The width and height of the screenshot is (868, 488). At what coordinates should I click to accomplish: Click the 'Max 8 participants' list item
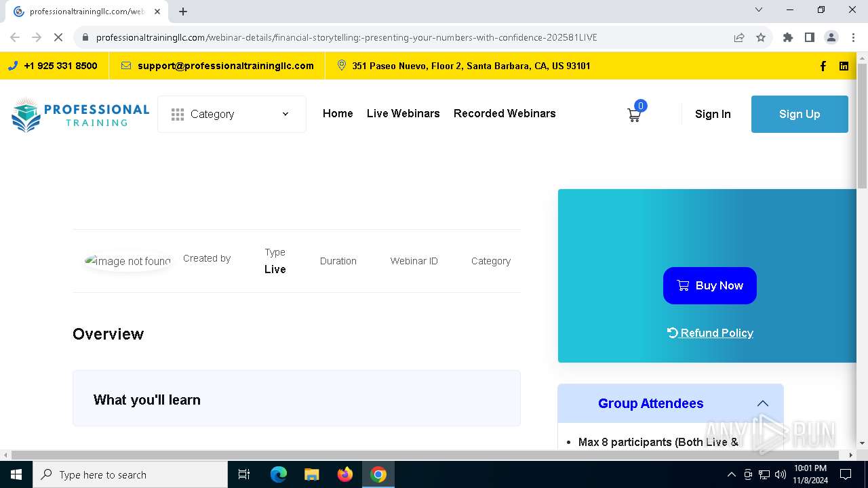click(x=658, y=442)
